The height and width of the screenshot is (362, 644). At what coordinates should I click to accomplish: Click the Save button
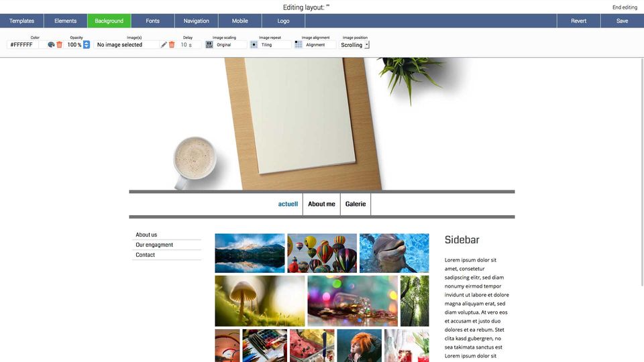pyautogui.click(x=622, y=21)
